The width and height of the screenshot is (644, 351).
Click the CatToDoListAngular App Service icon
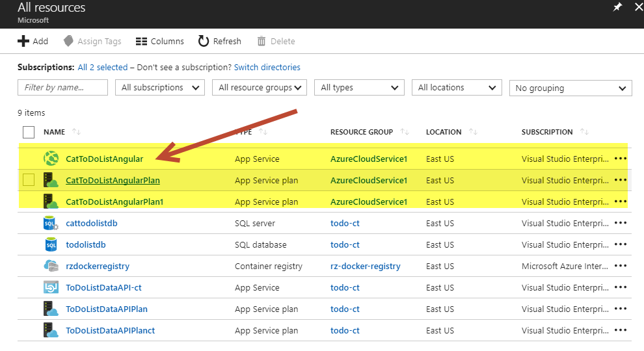tap(51, 159)
